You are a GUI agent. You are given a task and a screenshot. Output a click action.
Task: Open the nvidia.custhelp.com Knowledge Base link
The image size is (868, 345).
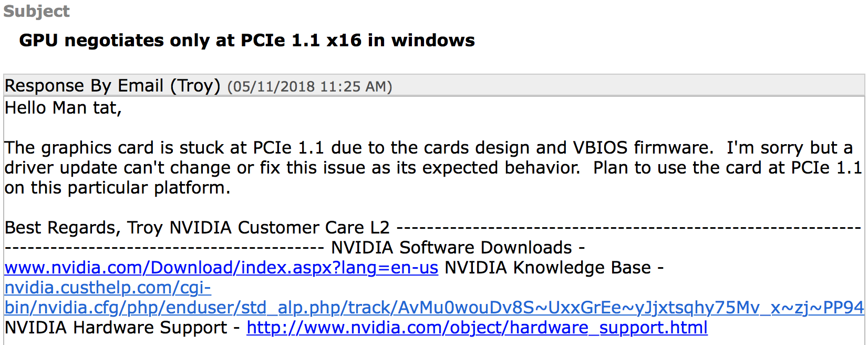[x=108, y=288]
